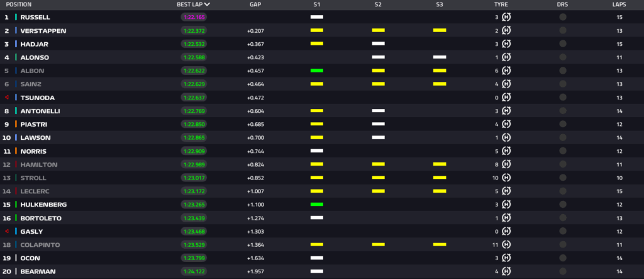This screenshot has width=644, height=279.
Task: Sort by the Position column header
Action: pos(19,4)
